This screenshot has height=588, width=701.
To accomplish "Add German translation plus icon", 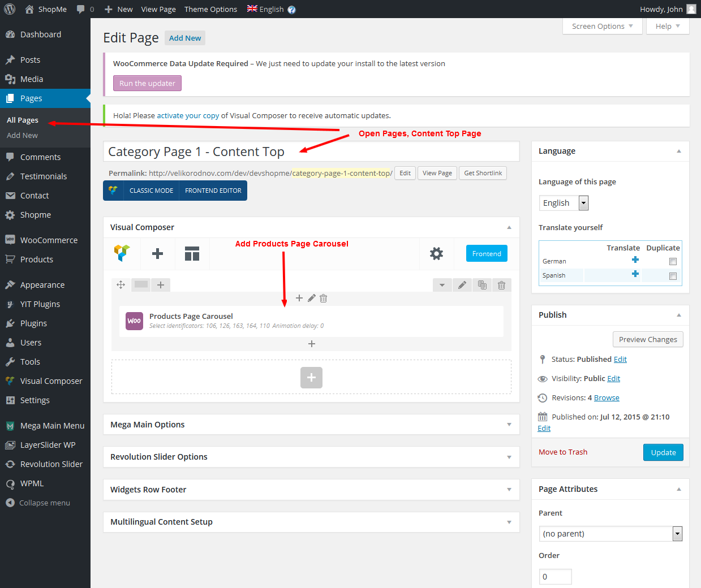I will point(635,260).
